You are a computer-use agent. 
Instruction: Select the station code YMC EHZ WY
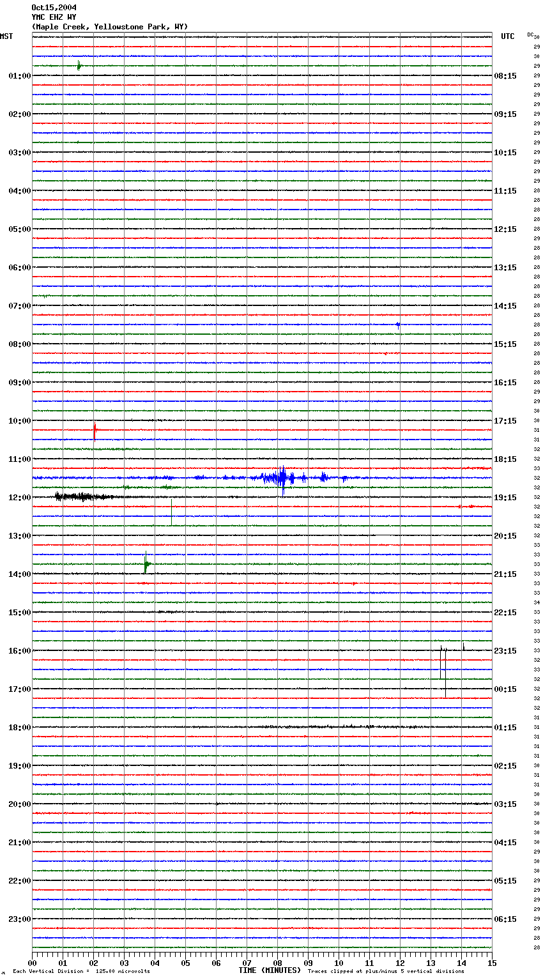click(54, 17)
